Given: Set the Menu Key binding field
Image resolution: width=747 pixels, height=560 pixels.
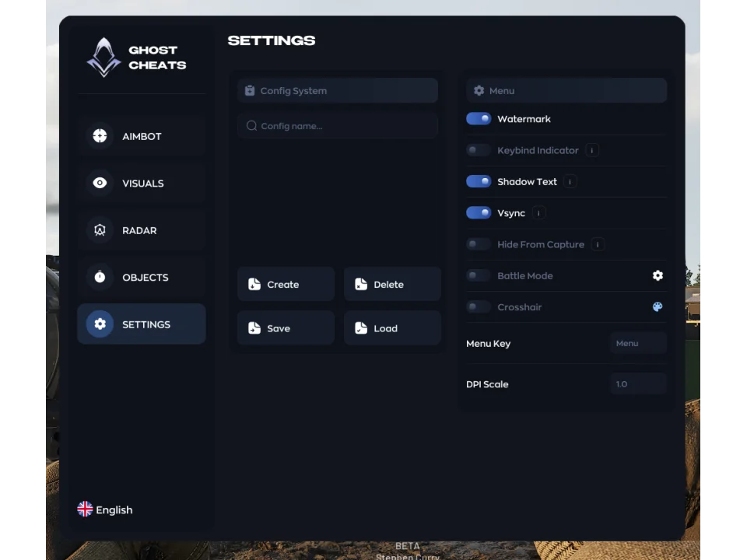Looking at the screenshot, I should pos(638,343).
